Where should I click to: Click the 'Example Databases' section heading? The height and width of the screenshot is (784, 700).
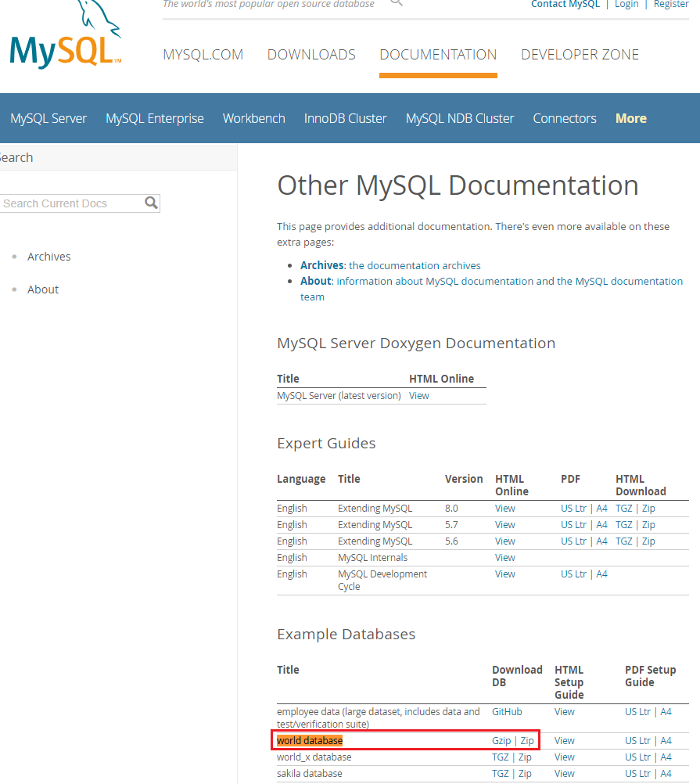(x=346, y=634)
